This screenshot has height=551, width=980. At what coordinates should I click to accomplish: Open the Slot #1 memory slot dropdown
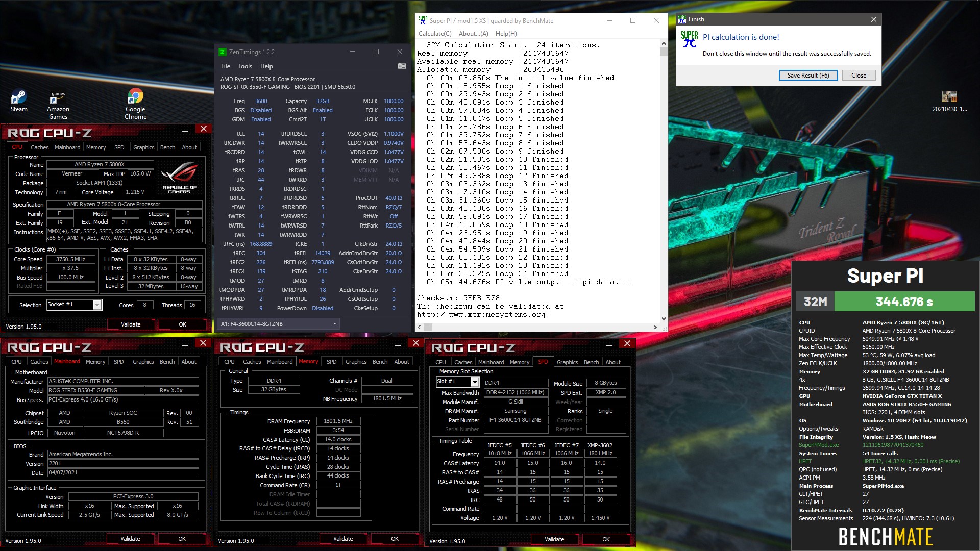coord(475,382)
